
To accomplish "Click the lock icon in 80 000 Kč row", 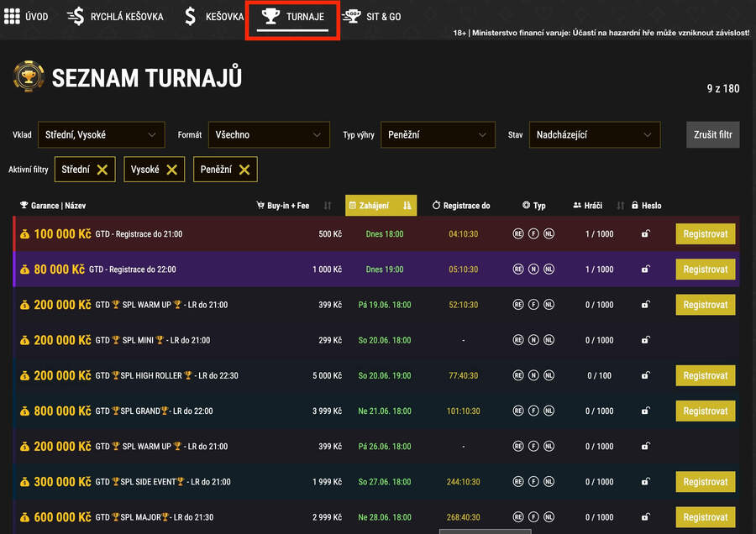I will (646, 269).
